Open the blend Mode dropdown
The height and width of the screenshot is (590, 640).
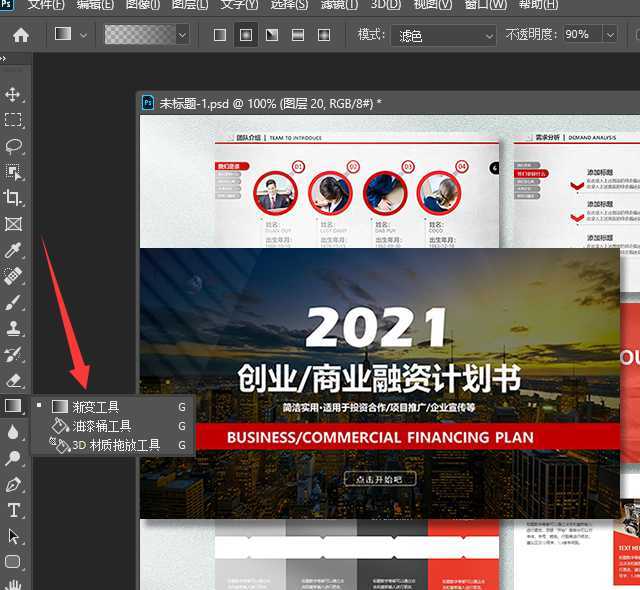[x=443, y=36]
